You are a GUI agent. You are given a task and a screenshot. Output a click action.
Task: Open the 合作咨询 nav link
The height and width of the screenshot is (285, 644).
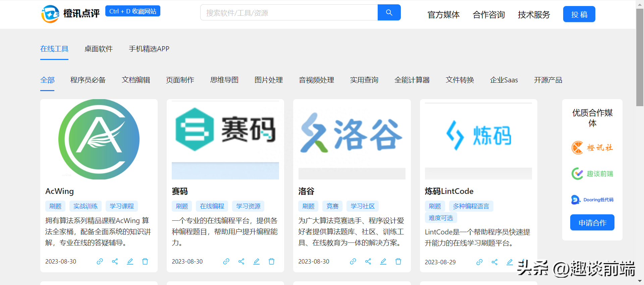tap(489, 15)
